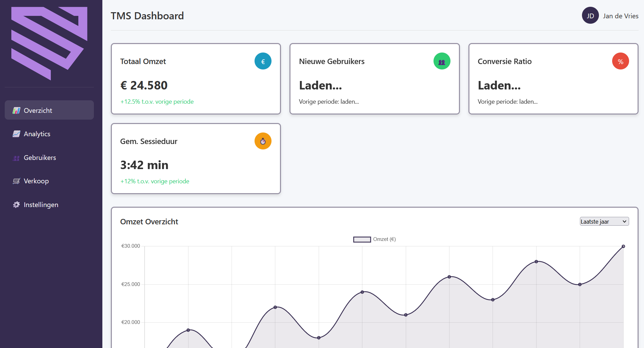The height and width of the screenshot is (348, 644).
Task: Click the orange stopwatch icon on Gem. Sessieduur
Action: tap(263, 141)
